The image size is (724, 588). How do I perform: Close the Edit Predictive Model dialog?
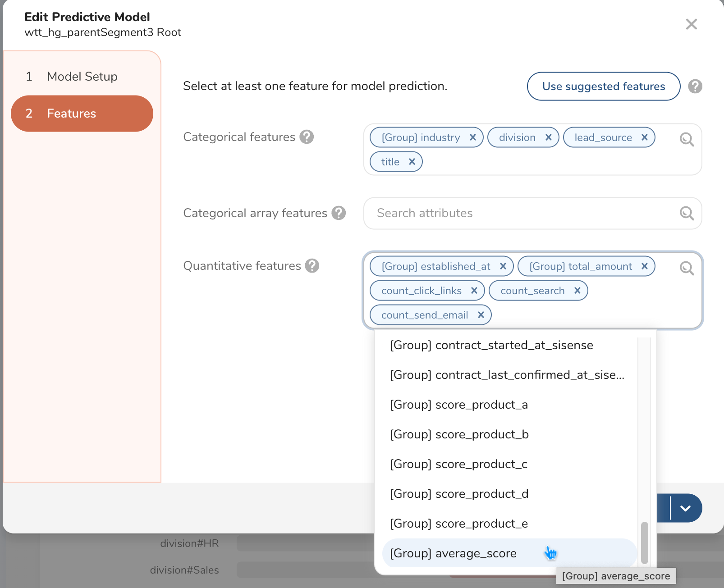691,24
